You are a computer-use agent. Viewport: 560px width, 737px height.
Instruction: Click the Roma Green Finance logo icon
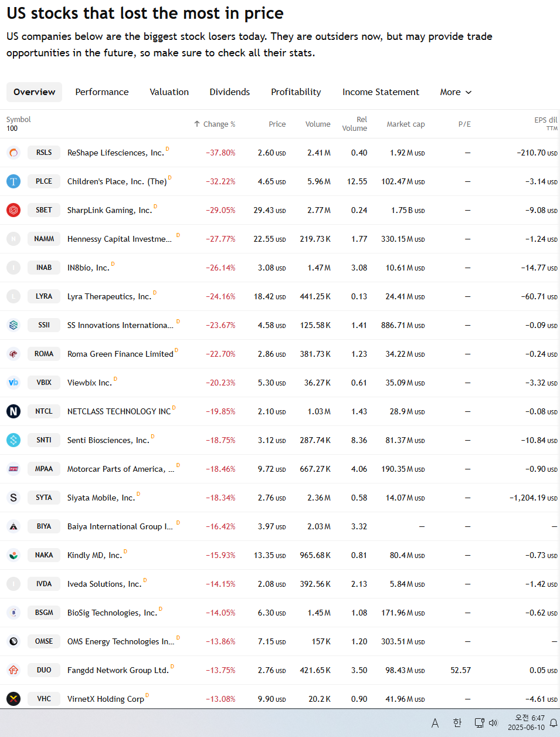tap(13, 354)
